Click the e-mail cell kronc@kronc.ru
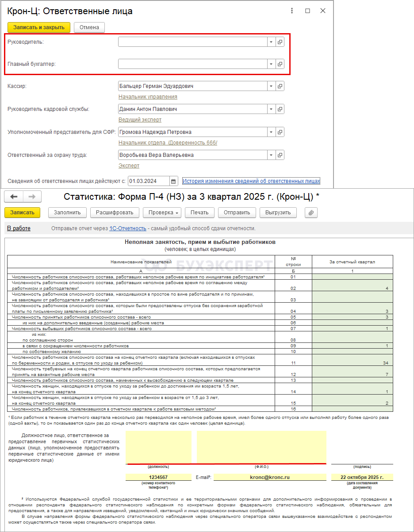Viewport: 414px width, 532px height. point(270,477)
